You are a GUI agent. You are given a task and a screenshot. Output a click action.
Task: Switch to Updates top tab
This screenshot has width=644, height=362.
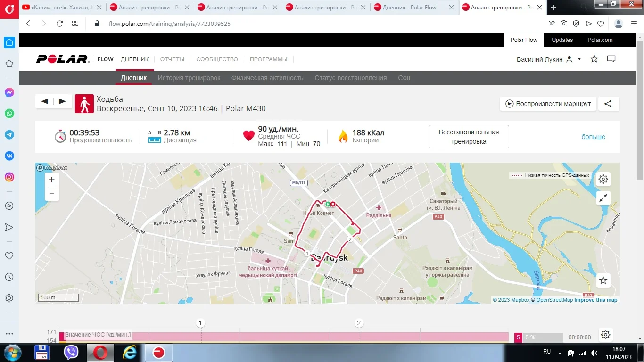pyautogui.click(x=562, y=40)
